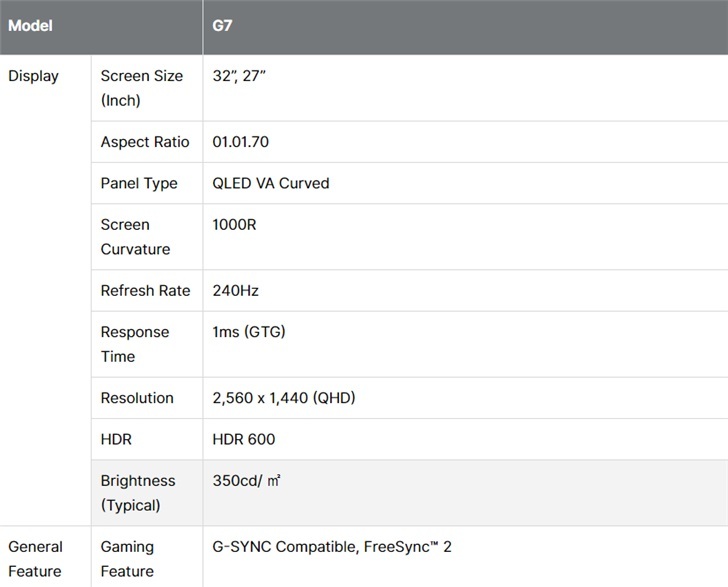The image size is (728, 587).
Task: Click the Brightness (Typical) label
Action: tap(138, 493)
